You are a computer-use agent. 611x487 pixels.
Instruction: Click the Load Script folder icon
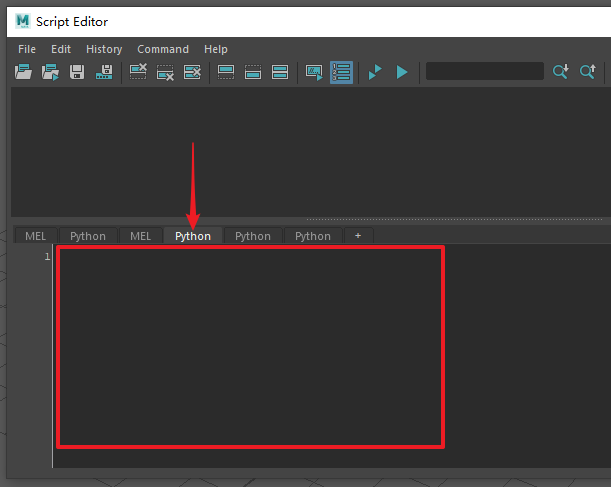point(23,72)
